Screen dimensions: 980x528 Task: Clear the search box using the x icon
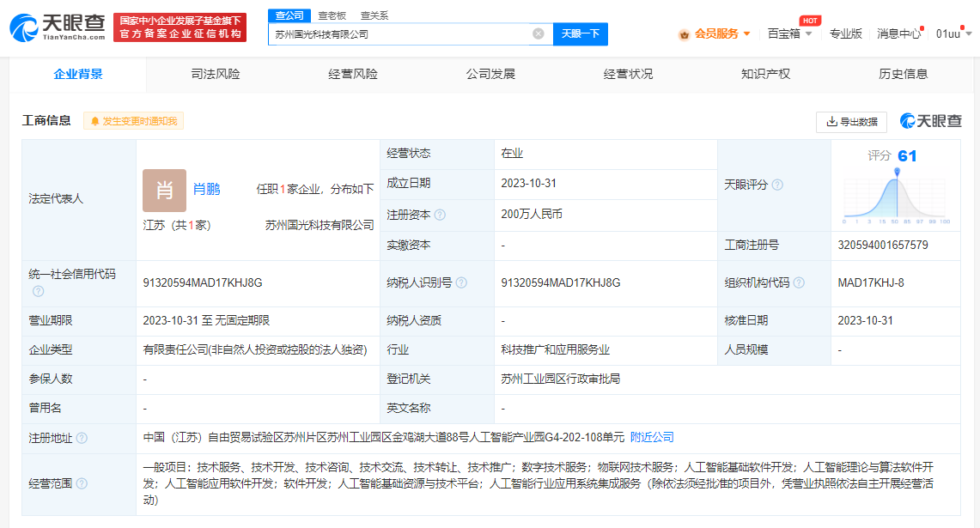pos(539,33)
